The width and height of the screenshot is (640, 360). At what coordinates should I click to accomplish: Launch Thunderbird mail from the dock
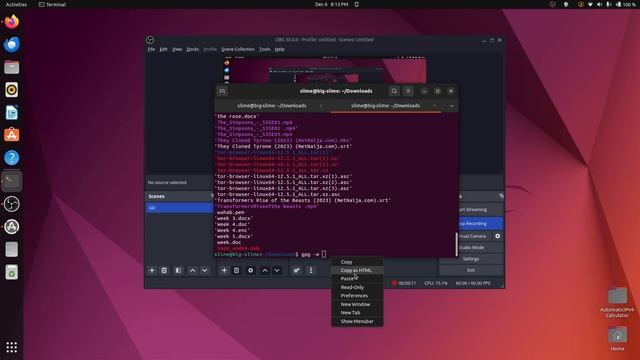click(x=11, y=44)
